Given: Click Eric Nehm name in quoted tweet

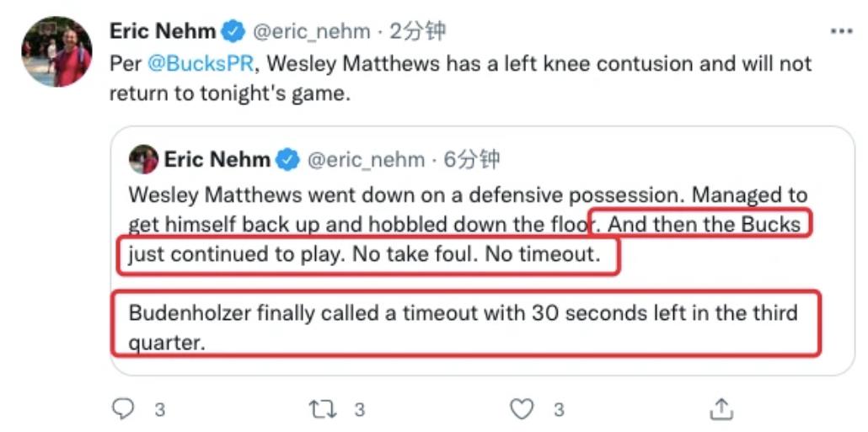Looking at the screenshot, I should click(x=217, y=159).
